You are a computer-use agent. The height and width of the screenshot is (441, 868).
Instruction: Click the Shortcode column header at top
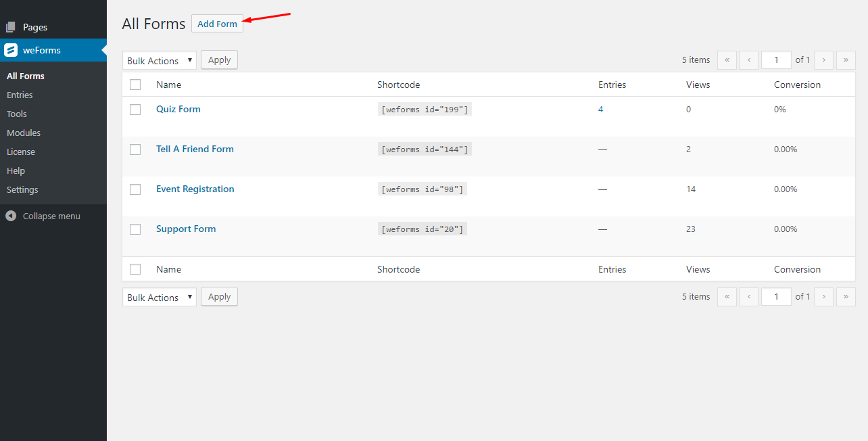[x=398, y=85]
